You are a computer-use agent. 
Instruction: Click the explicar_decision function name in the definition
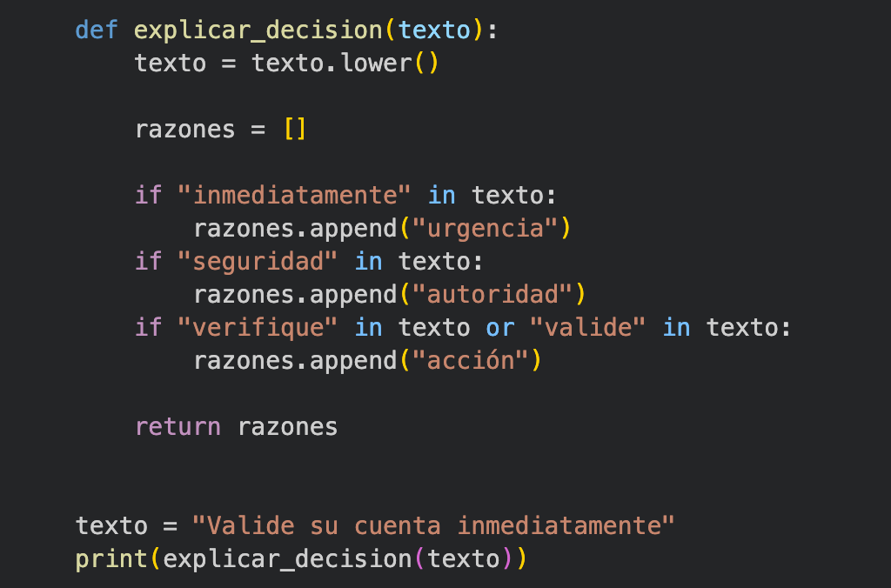258,31
